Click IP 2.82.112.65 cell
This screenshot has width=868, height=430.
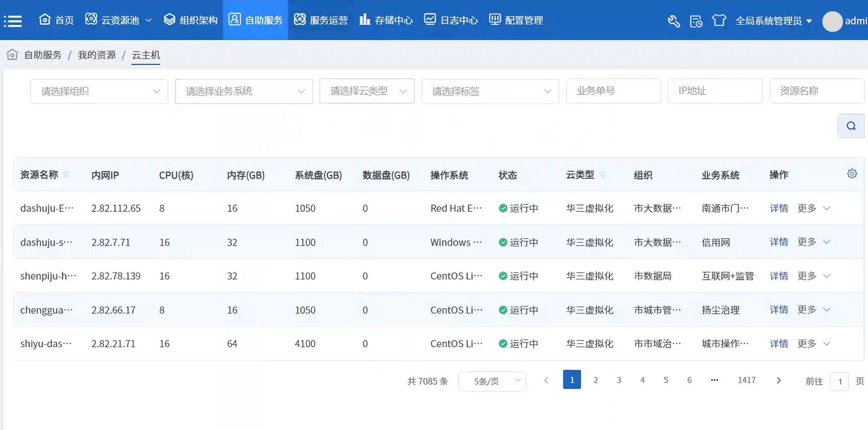click(x=116, y=208)
